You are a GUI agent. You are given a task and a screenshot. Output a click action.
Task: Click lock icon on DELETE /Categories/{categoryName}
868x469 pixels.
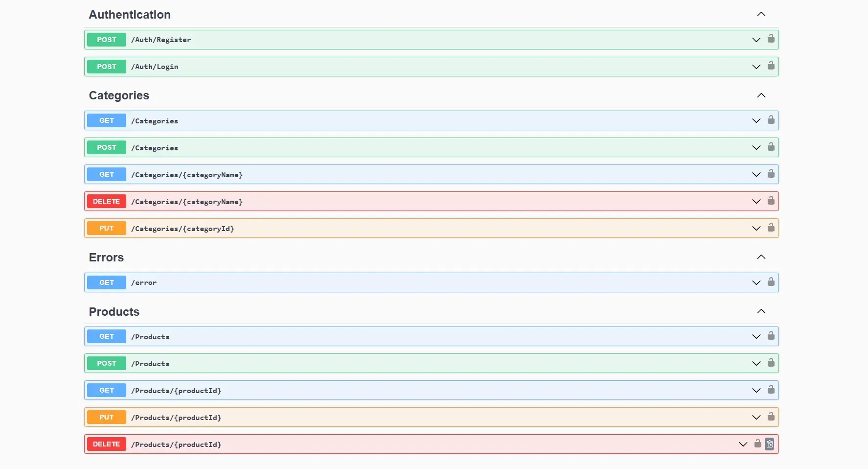click(x=771, y=201)
